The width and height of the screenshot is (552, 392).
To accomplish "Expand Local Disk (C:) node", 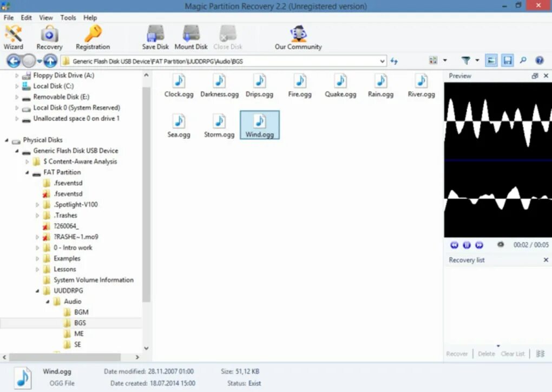I will point(17,86).
